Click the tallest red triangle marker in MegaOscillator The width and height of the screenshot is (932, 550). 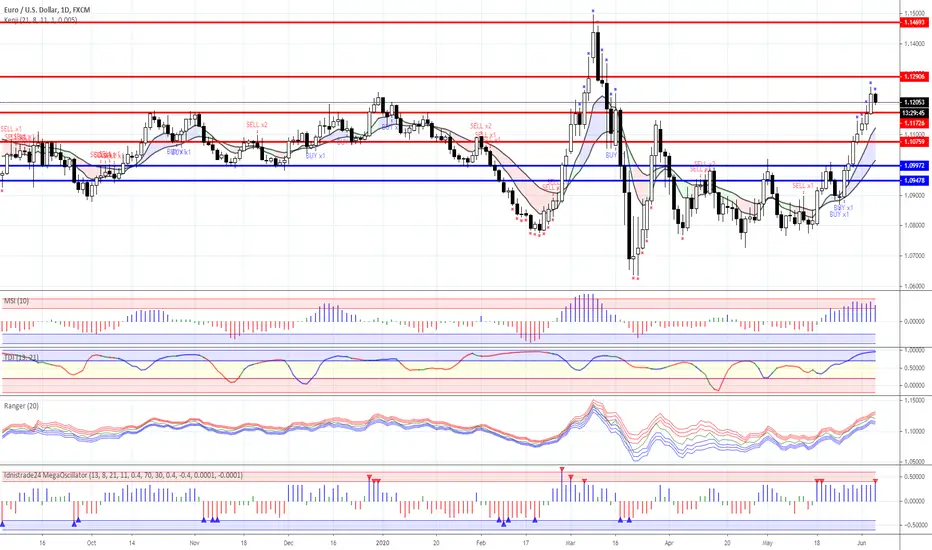(562, 470)
